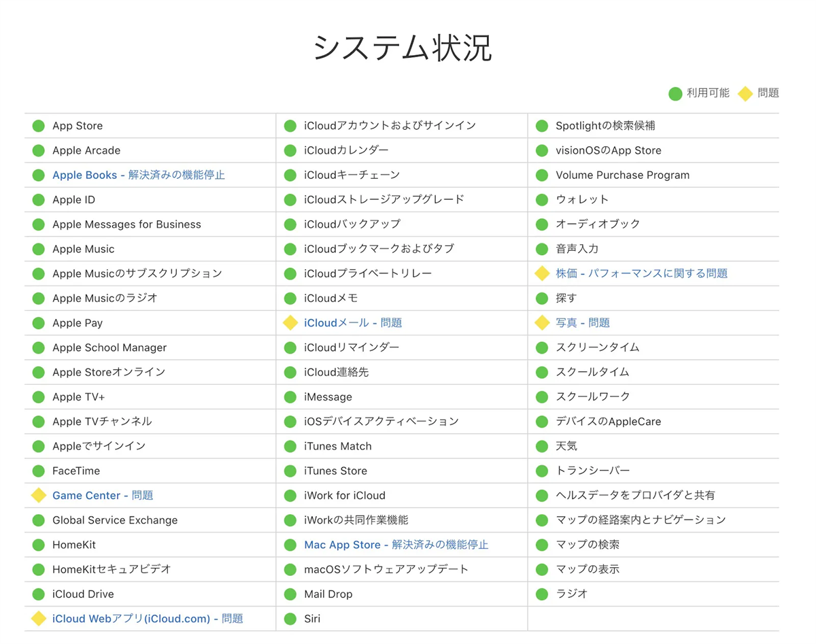Click the App Store status row
The height and width of the screenshot is (644, 816).
78,126
